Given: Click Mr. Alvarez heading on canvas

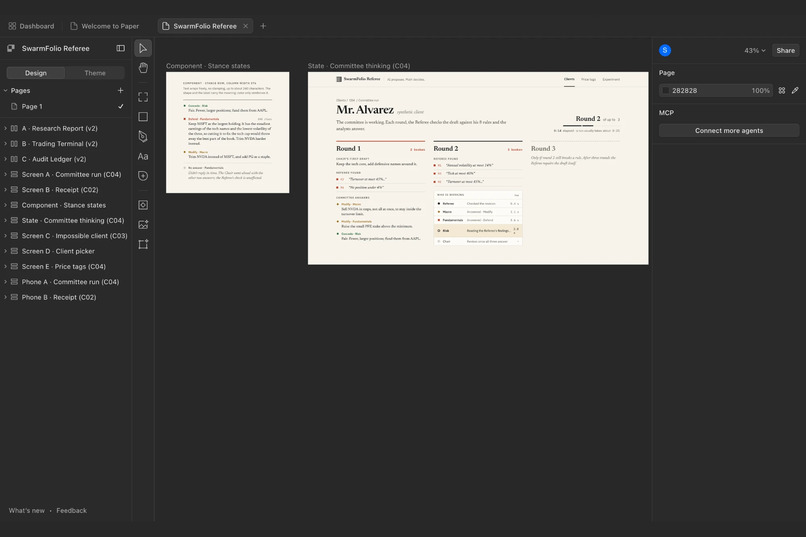Looking at the screenshot, I should (365, 110).
